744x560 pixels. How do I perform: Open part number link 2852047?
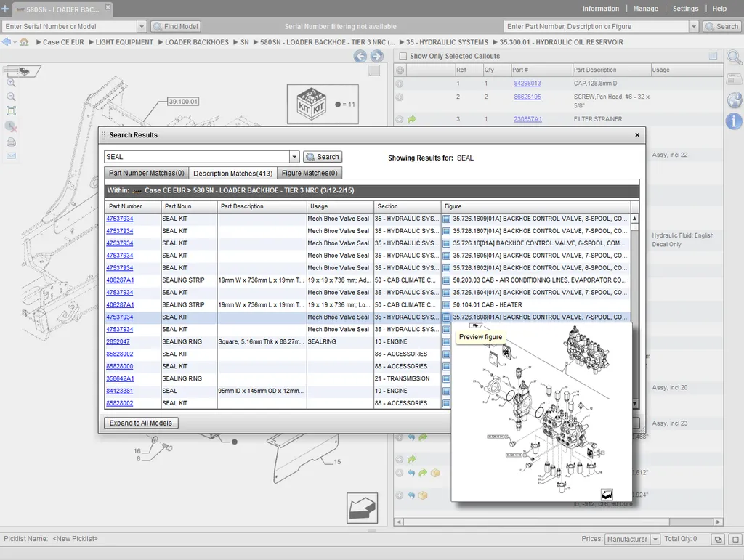[x=118, y=342]
